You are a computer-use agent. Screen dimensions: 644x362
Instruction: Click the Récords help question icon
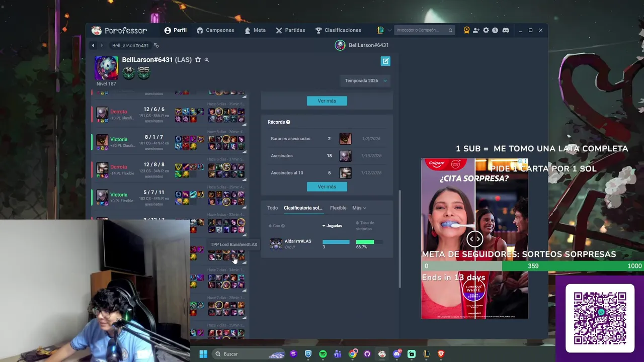pyautogui.click(x=288, y=122)
